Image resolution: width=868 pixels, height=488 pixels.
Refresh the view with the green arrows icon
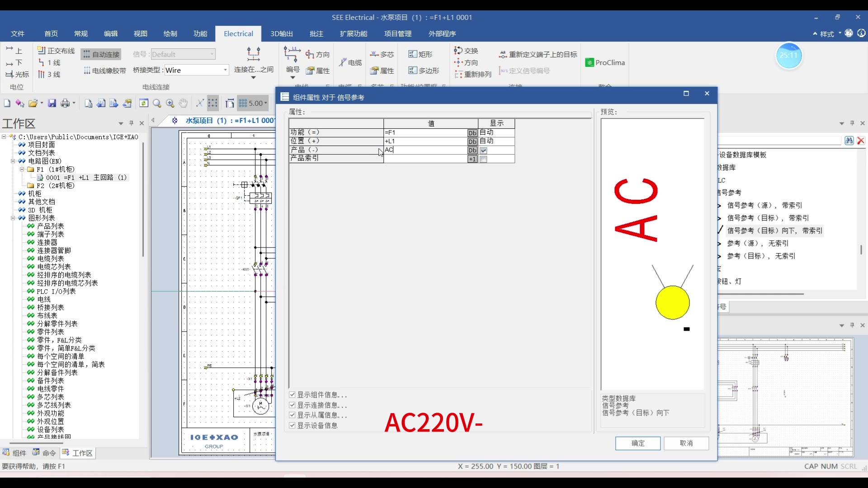(144, 103)
